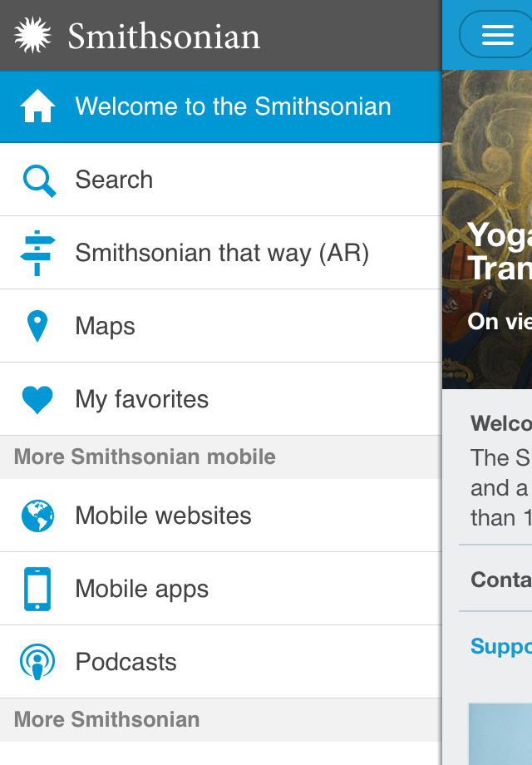Select the Search menu entry

pyautogui.click(x=114, y=180)
